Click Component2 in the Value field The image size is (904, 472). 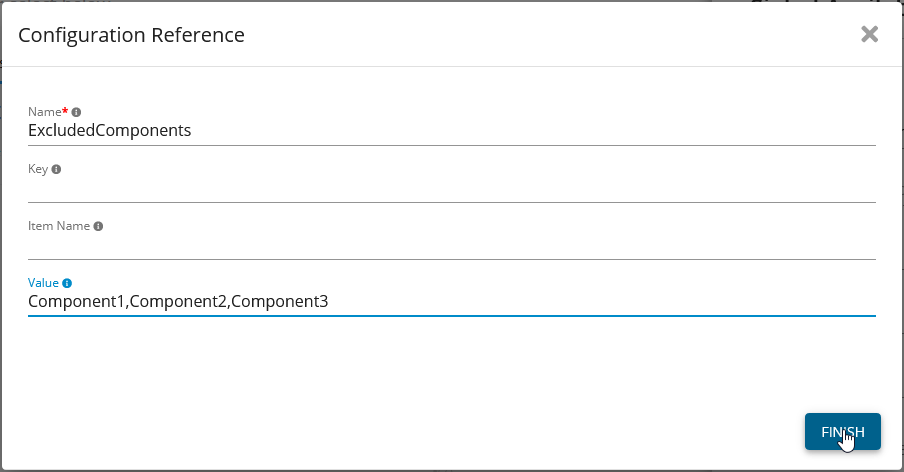tap(178, 301)
